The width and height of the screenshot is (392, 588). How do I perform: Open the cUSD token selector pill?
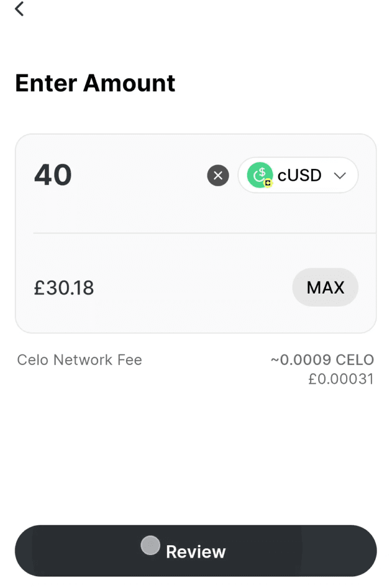(298, 175)
